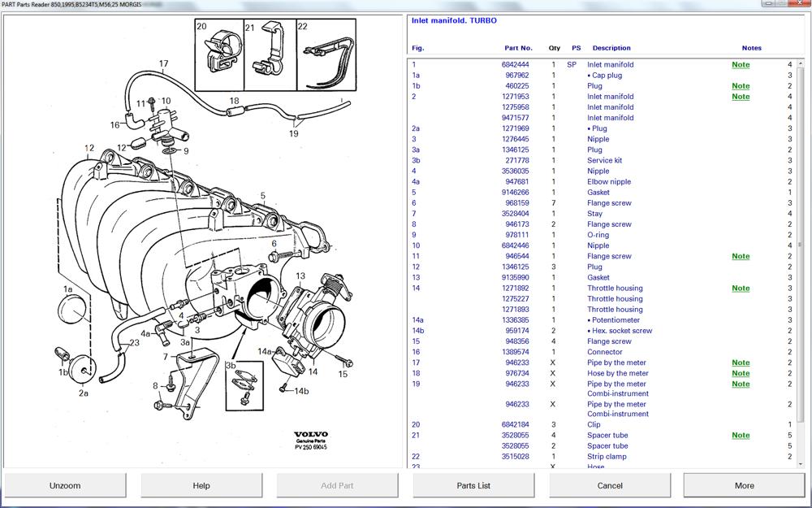This screenshot has width=812, height=508.
Task: Open Note for Throttle housing 1271892
Action: click(741, 289)
